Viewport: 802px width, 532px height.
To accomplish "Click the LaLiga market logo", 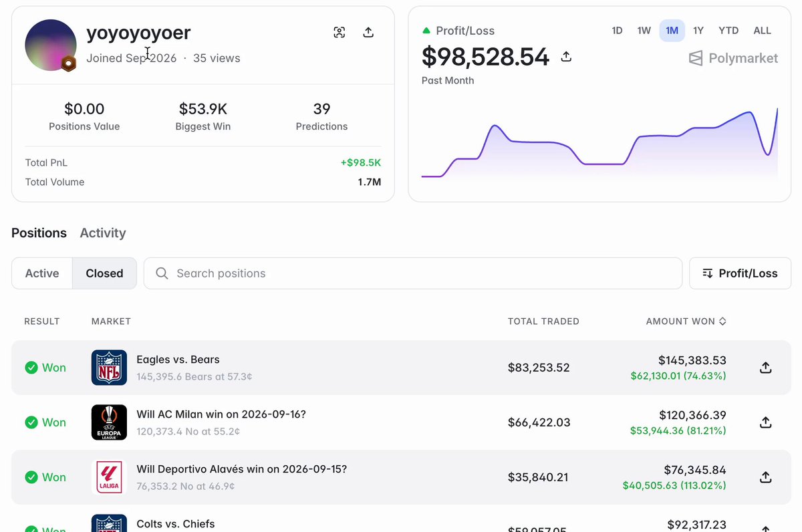I will click(109, 477).
